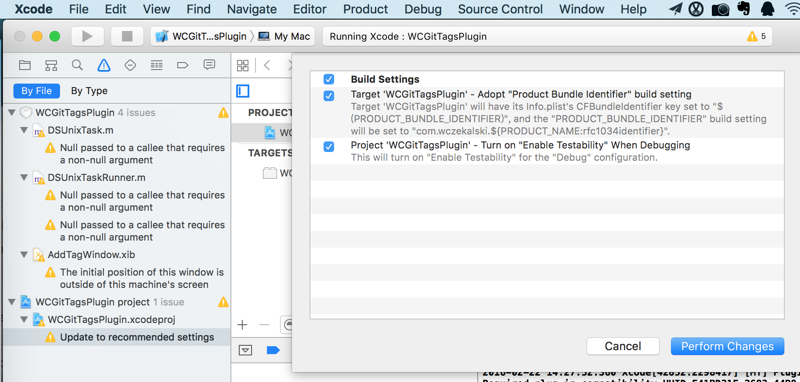The height and width of the screenshot is (382, 800).
Task: Open the Window menu
Action: [582, 9]
